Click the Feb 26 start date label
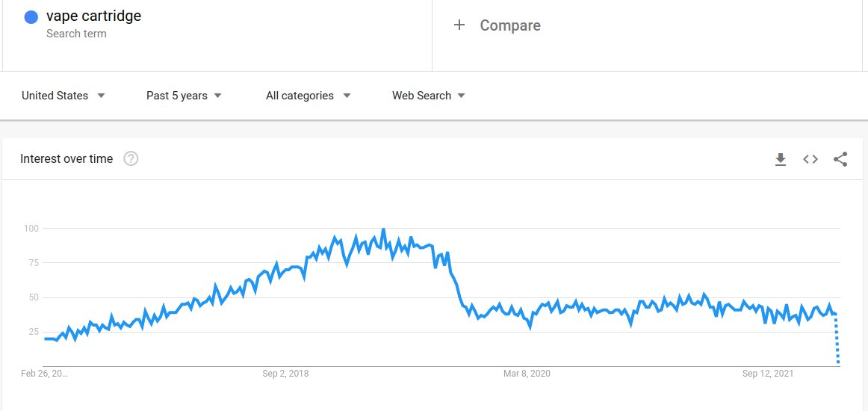Screen dimensions: 868x411 pyautogui.click(x=44, y=374)
